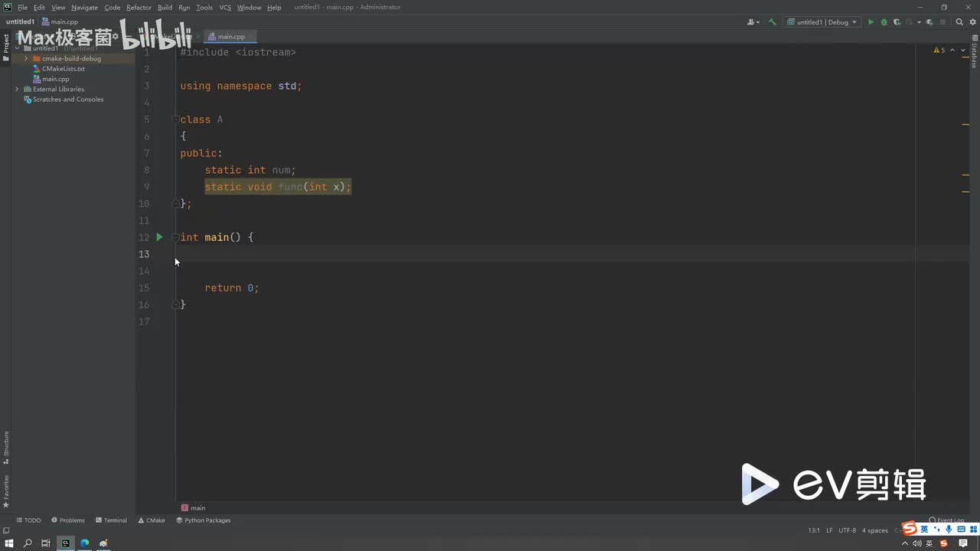Toggle the Database tool window stripe
Image resolution: width=980 pixels, height=551 pixels.
click(x=974, y=51)
